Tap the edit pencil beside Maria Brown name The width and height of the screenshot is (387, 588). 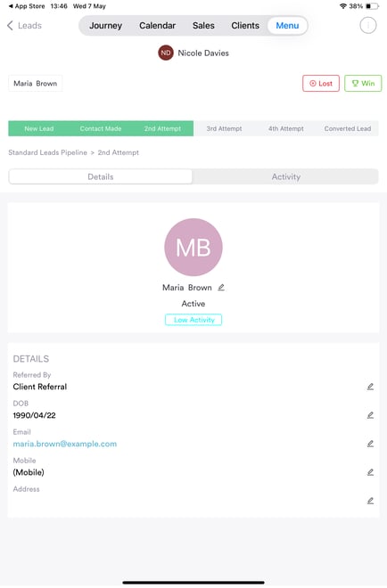click(x=221, y=287)
